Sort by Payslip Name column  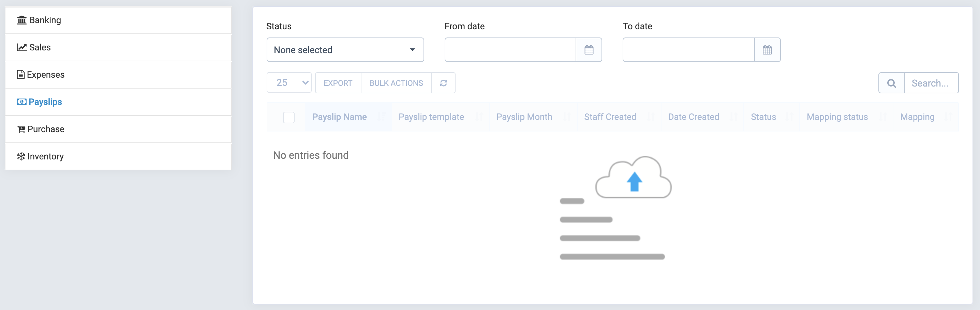[x=339, y=117]
